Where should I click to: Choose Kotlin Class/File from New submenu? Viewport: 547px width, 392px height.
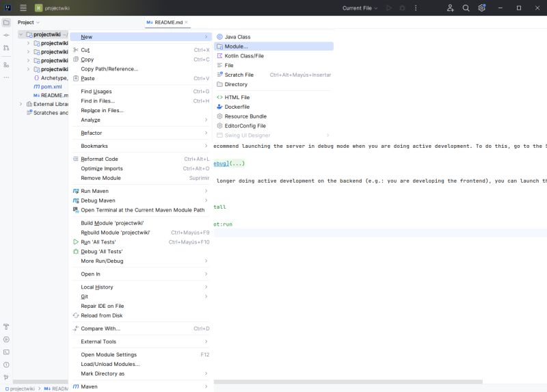coord(274,56)
